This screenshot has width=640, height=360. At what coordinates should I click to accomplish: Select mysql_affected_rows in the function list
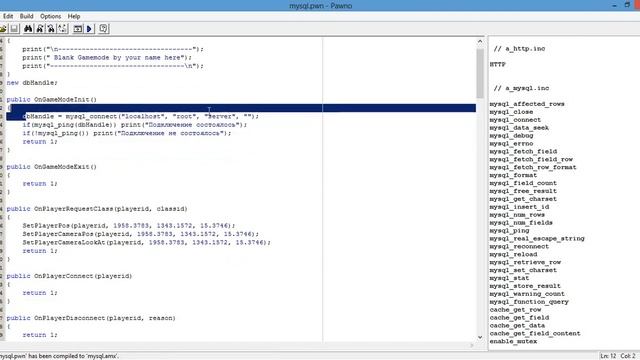click(527, 104)
